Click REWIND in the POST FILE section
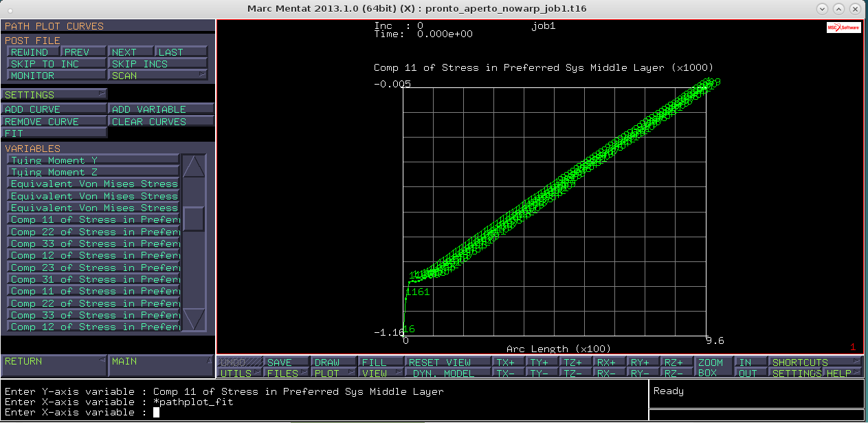This screenshot has height=423, width=868. pos(33,52)
